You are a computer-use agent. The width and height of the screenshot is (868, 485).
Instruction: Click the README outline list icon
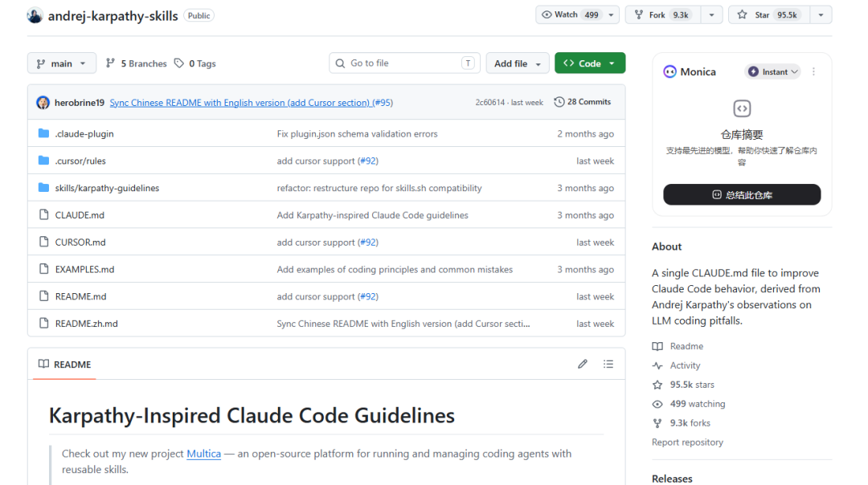(608, 364)
